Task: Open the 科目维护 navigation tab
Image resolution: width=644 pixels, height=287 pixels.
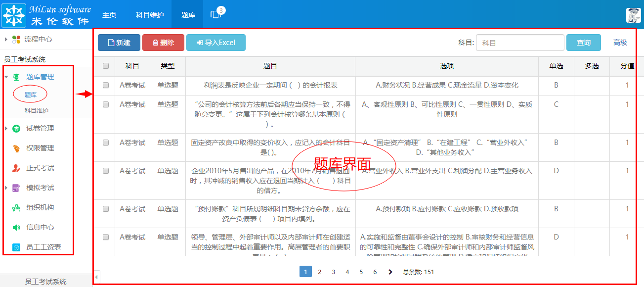Action: 150,14
